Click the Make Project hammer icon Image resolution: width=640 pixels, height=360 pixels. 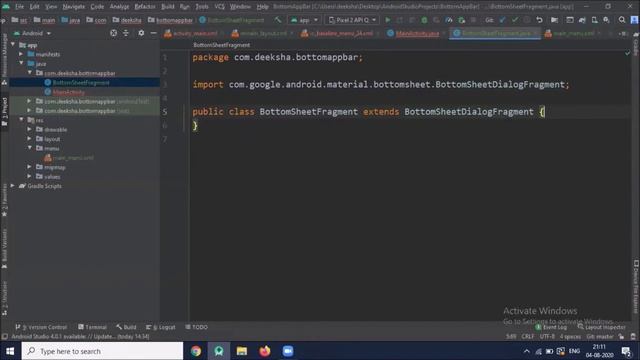pos(278,20)
